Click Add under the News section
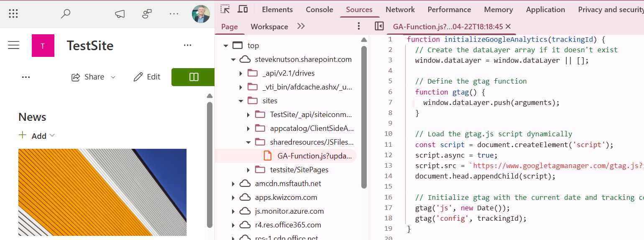Screen dimensions: 644x240 click(37, 136)
